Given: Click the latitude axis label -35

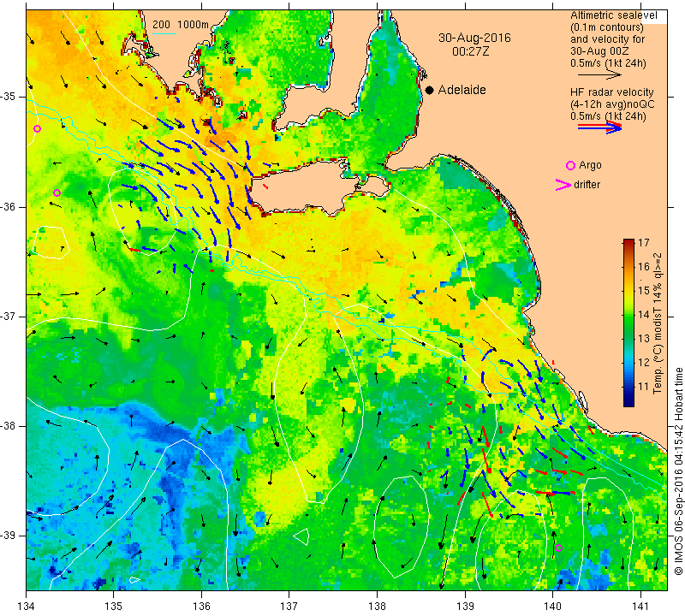Looking at the screenshot, I should coord(9,97).
